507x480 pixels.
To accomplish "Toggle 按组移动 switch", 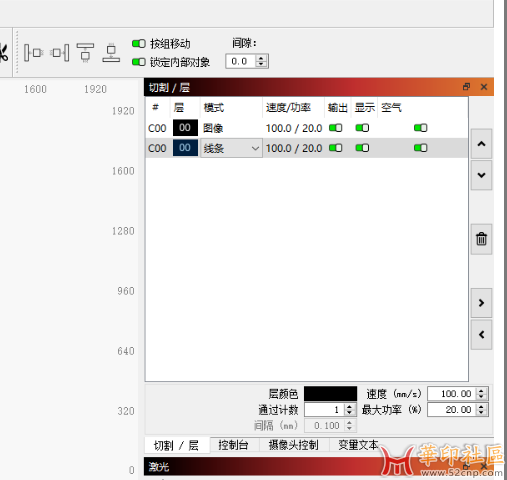I will 139,43.
